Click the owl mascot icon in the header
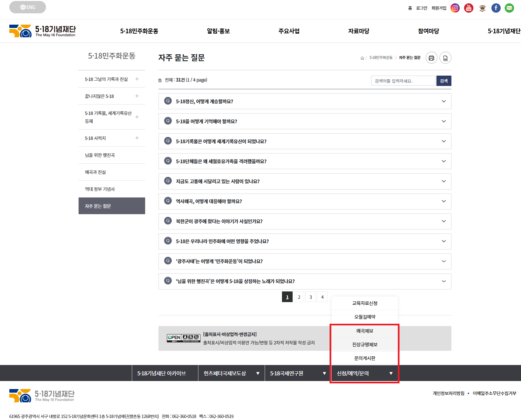This screenshot has height=420, width=521. pyautogui.click(x=482, y=8)
